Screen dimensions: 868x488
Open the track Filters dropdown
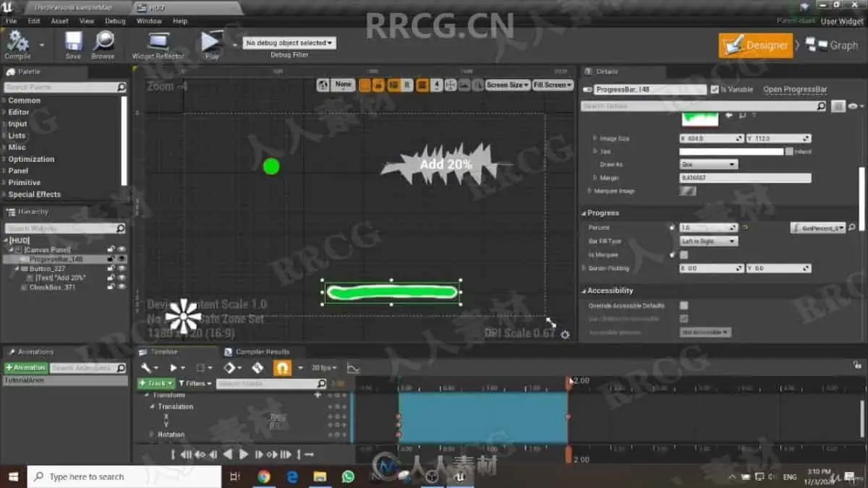point(195,383)
